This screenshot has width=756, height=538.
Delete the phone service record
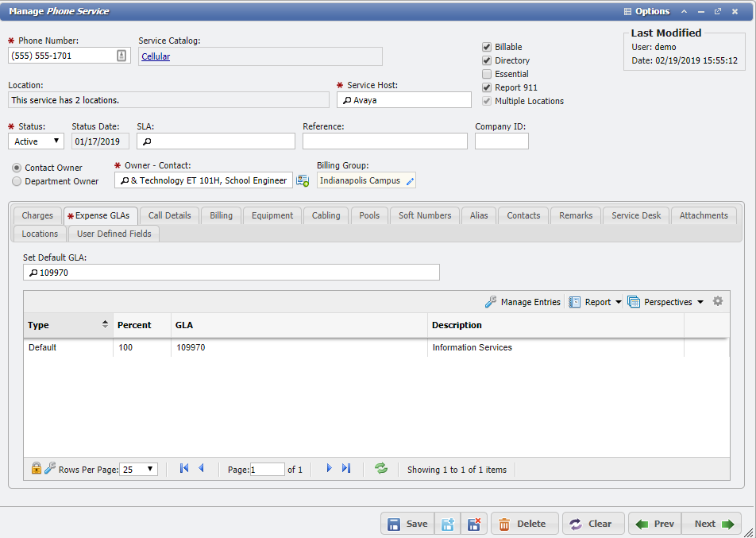coord(523,524)
